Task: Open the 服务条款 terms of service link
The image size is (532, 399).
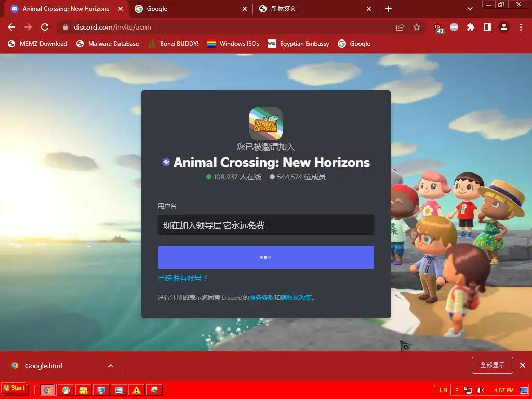Action: point(261,298)
